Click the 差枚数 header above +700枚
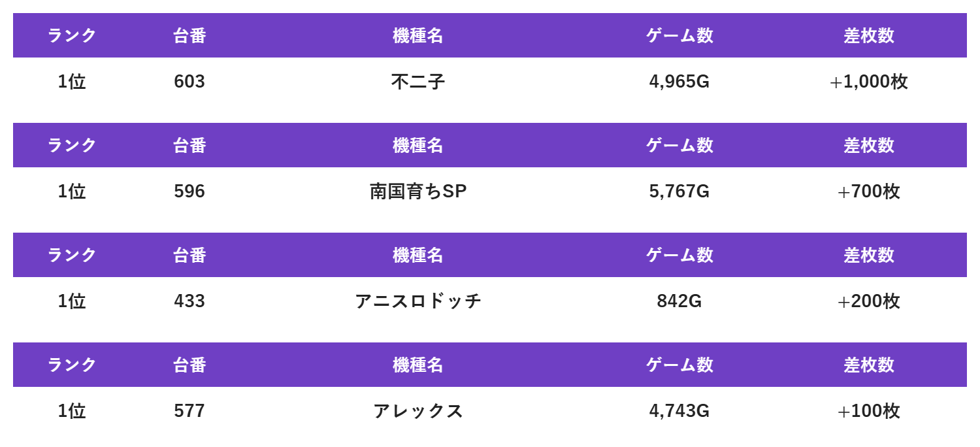The height and width of the screenshot is (447, 980). point(869,145)
